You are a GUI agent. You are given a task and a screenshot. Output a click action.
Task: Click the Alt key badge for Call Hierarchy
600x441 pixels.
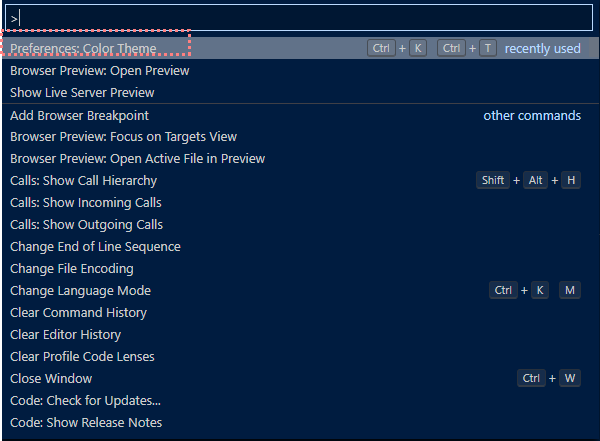coord(535,180)
